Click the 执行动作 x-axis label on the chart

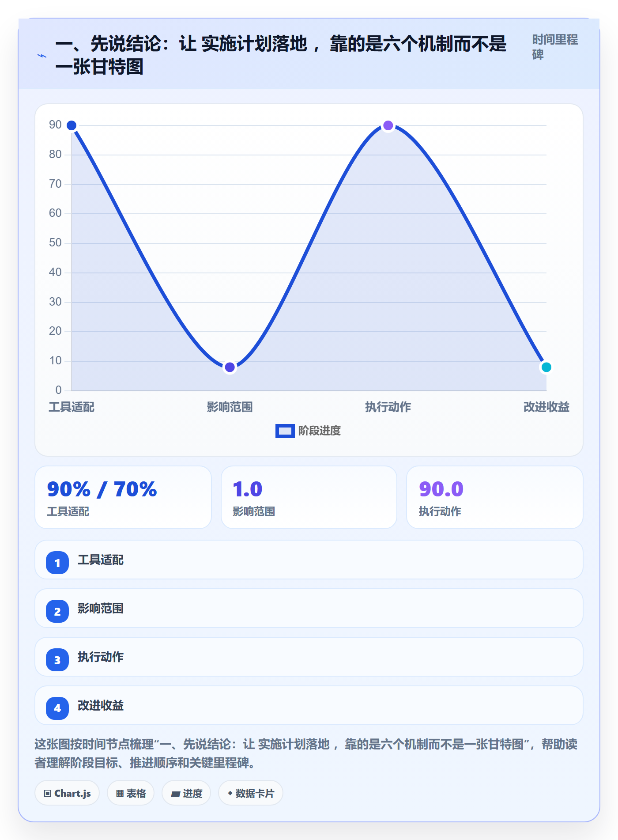coord(388,407)
